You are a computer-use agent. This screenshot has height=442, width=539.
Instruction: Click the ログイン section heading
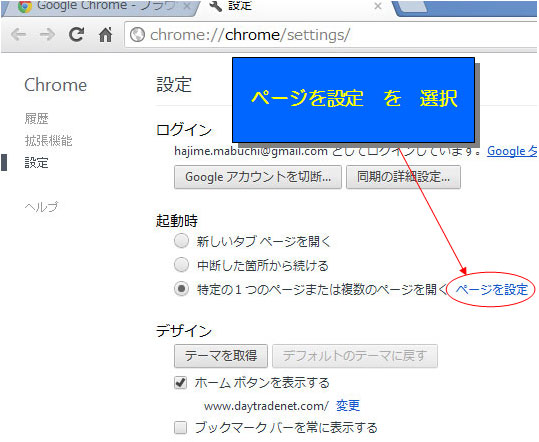(184, 130)
